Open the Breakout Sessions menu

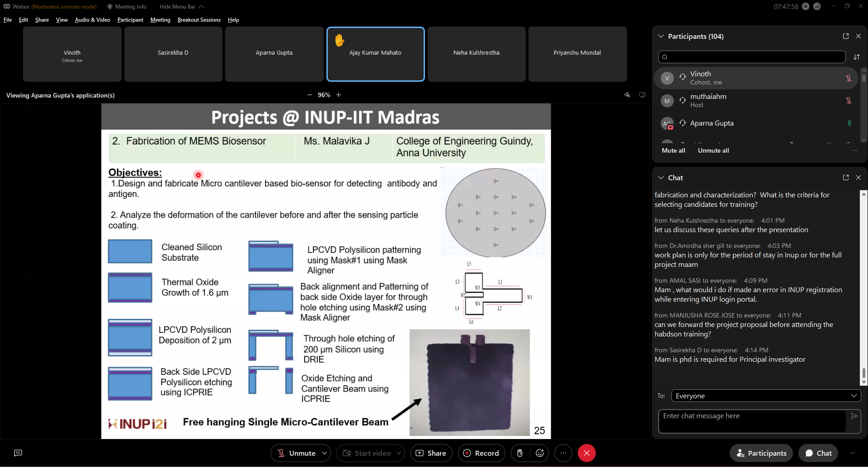point(199,20)
